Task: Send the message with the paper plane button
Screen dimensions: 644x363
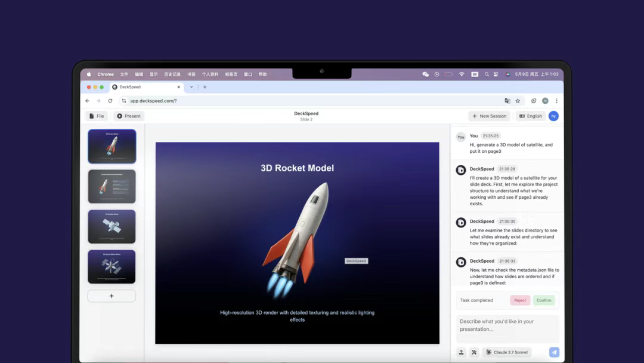Action: point(554,352)
